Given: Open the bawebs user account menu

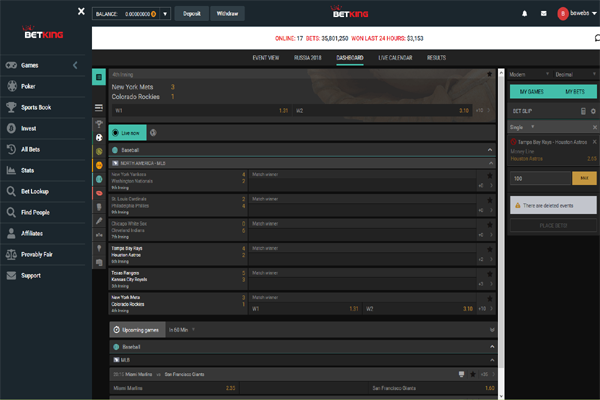Looking at the screenshot, I should click(577, 13).
